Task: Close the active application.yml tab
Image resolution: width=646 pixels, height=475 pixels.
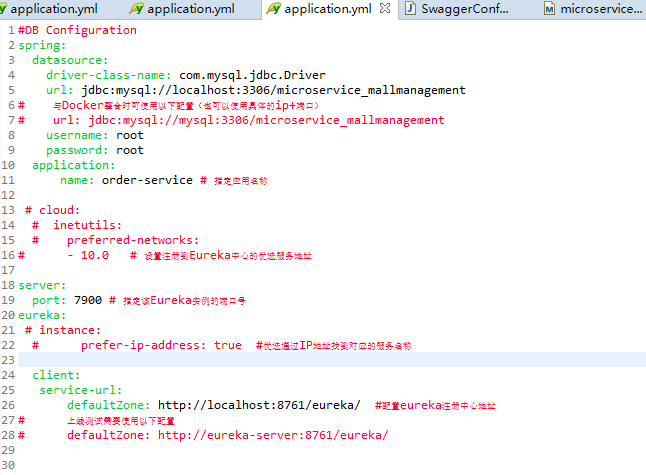Action: coord(385,8)
